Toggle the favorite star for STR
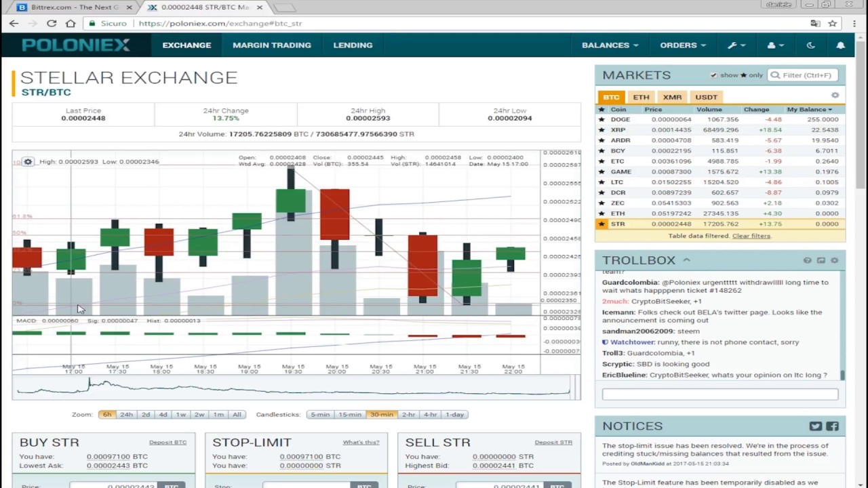Viewport: 868px width, 488px height. tap(601, 224)
